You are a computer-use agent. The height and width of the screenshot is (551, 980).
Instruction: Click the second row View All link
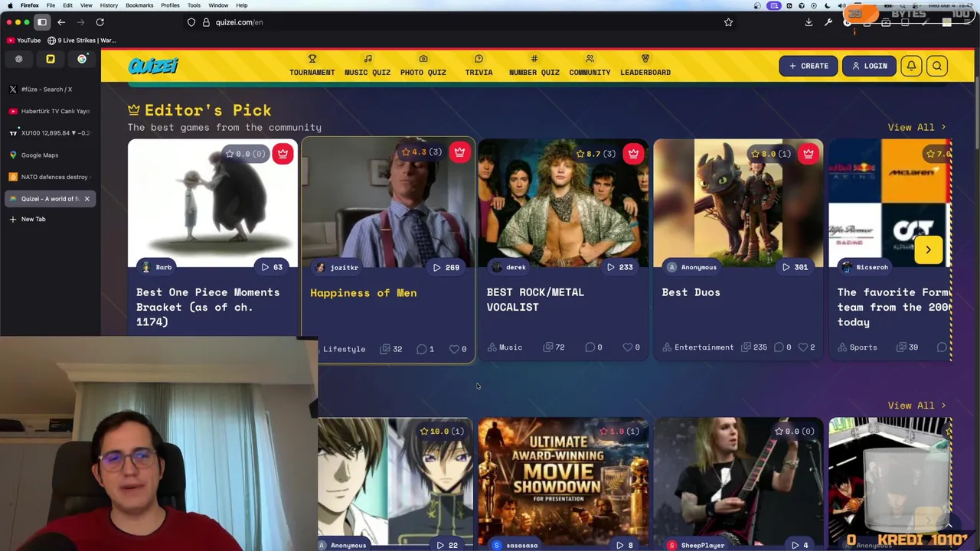(x=916, y=405)
